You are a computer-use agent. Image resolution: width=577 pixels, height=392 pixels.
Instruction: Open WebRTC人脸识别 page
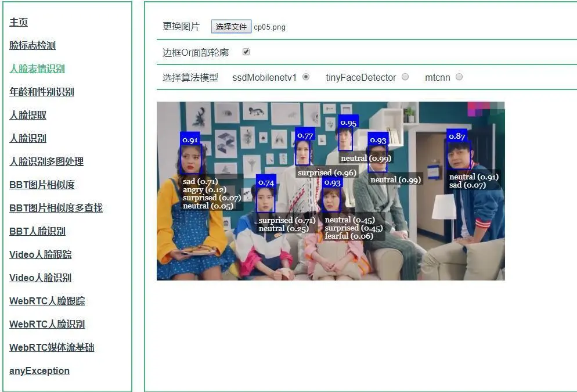(x=46, y=324)
